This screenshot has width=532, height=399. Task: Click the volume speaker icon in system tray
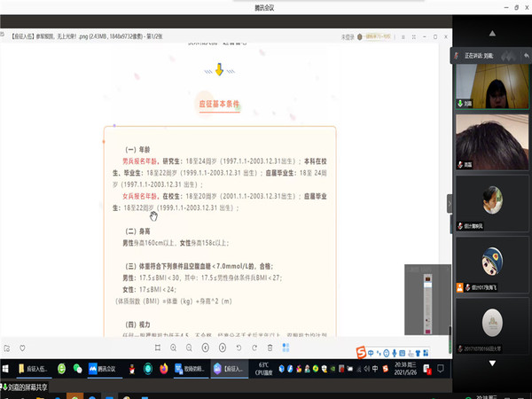[x=366, y=369]
